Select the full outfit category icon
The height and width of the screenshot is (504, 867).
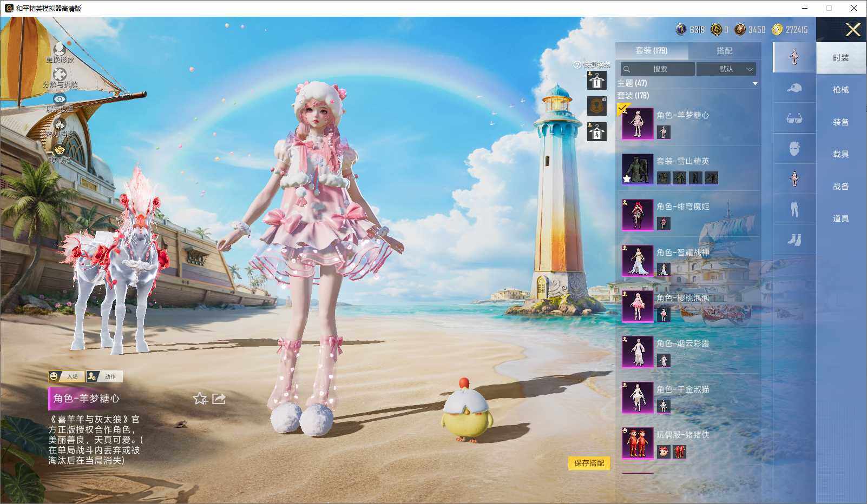(x=794, y=57)
